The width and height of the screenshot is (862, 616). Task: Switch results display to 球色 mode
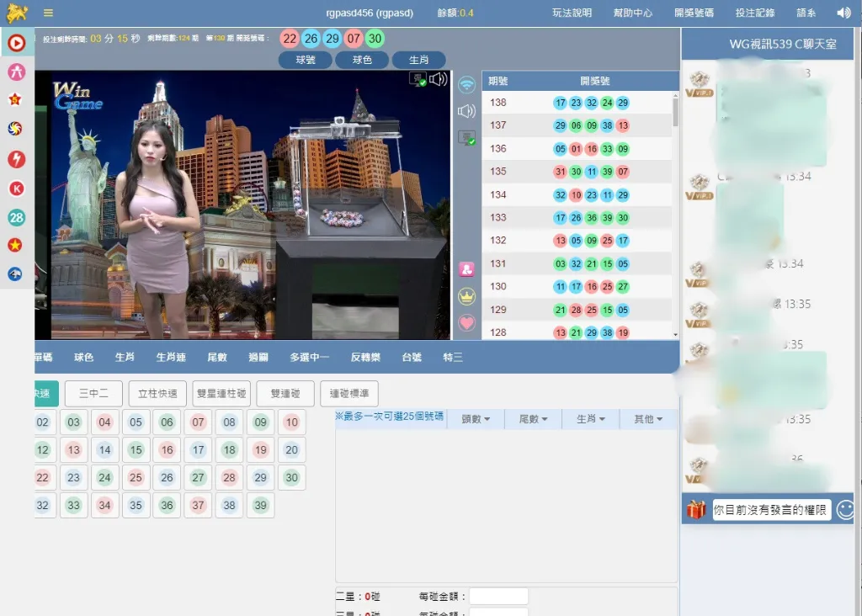362,60
